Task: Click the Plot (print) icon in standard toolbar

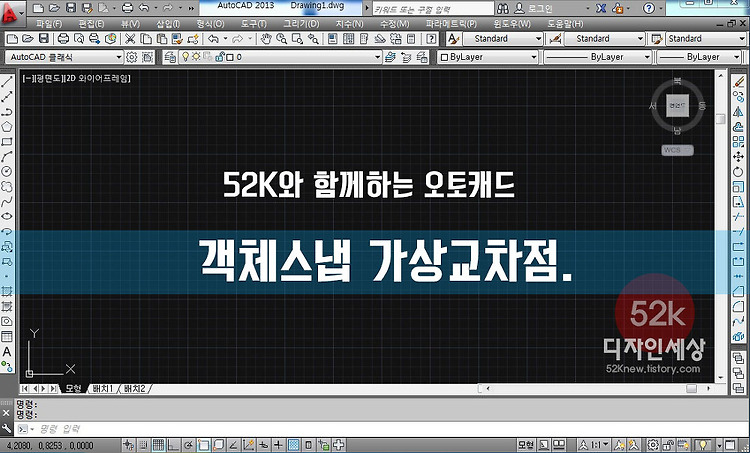Action: coord(63,39)
